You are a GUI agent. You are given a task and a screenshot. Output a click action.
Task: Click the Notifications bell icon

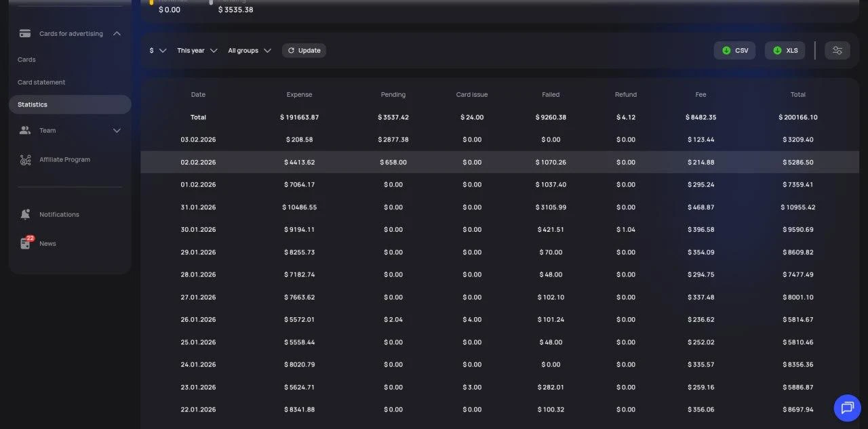tap(25, 214)
